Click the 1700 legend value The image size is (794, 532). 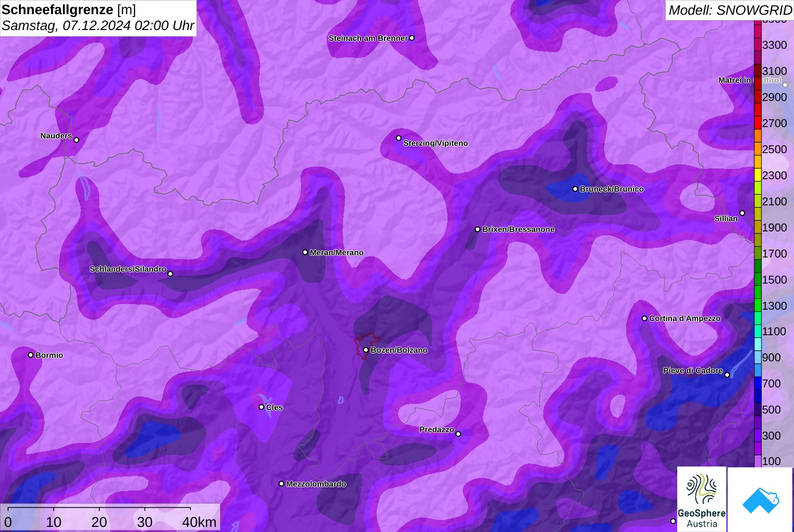coord(775,254)
